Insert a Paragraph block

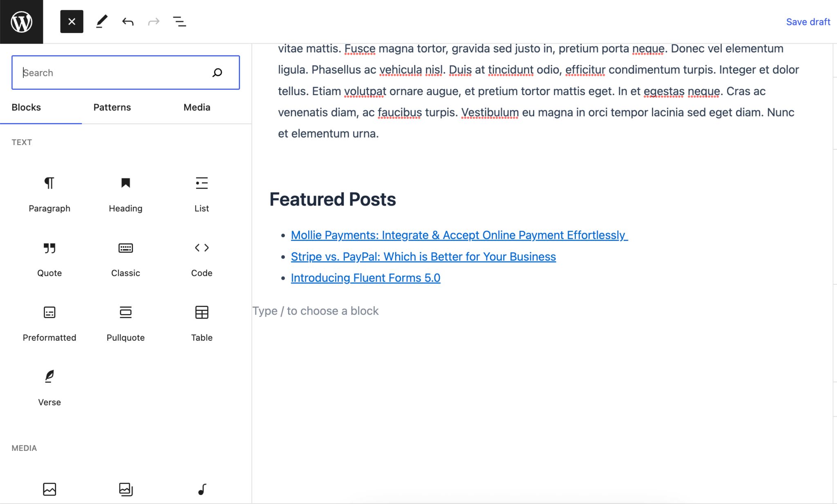(x=49, y=194)
